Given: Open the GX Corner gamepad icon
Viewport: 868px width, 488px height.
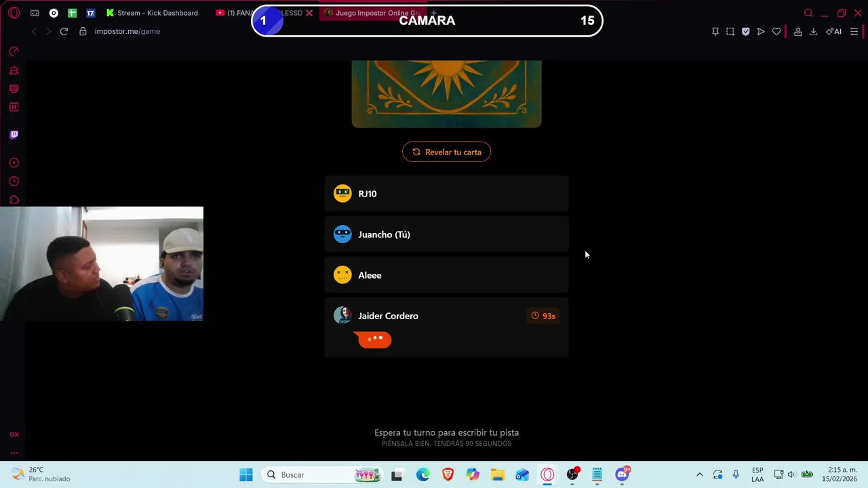Looking at the screenshot, I should [x=35, y=13].
